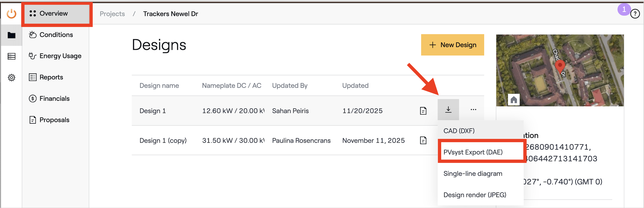The image size is (644, 208).
Task: Click the home icon on the map
Action: (x=514, y=100)
